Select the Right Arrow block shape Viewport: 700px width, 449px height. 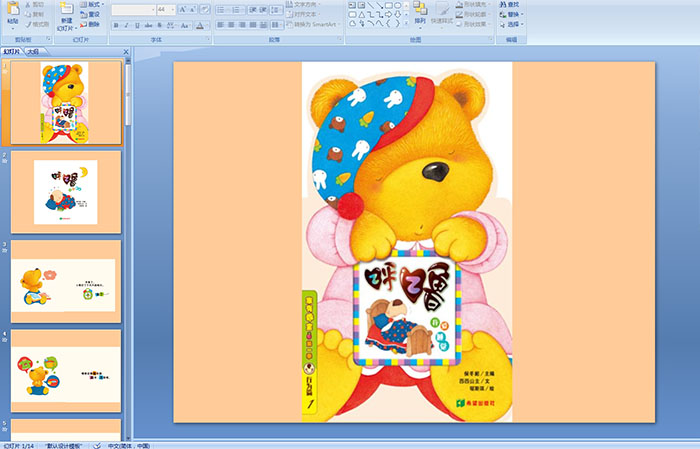point(389,15)
